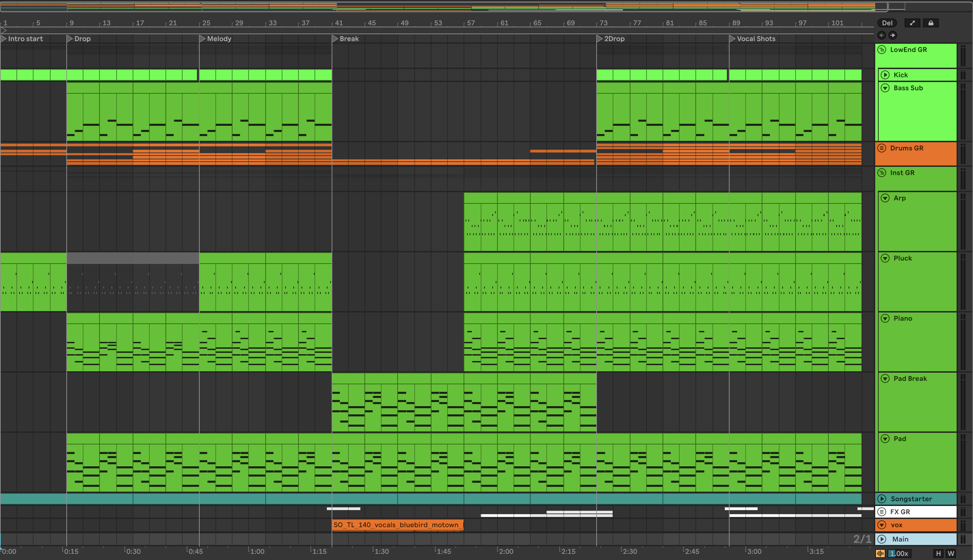The image size is (973, 560).
Task: Jump to previous locator arrow
Action: [x=882, y=36]
